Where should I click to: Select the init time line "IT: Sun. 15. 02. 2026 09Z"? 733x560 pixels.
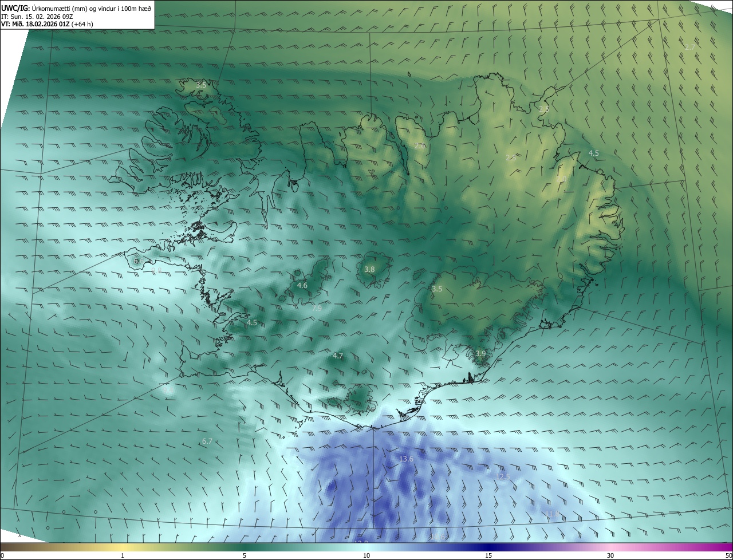pyautogui.click(x=37, y=16)
